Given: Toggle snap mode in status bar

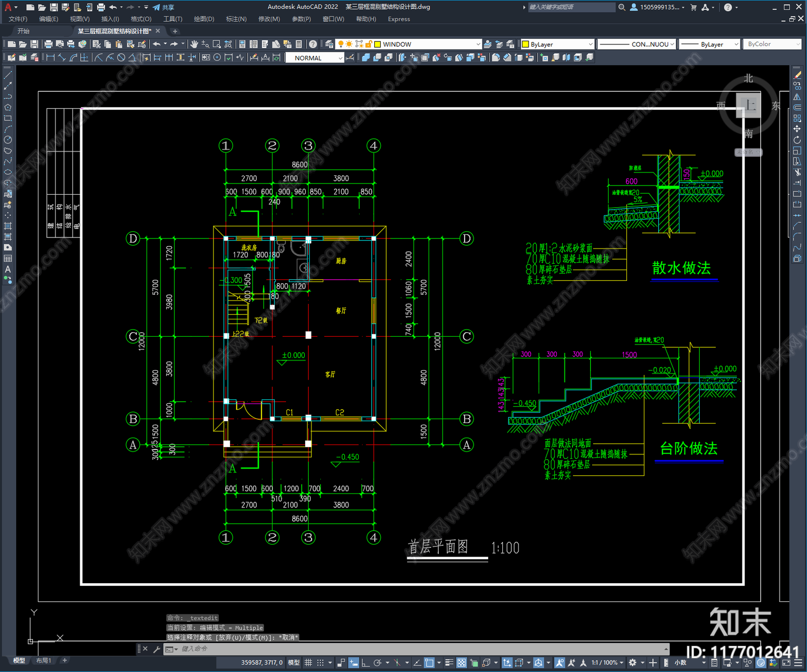Looking at the screenshot, I should [320, 662].
